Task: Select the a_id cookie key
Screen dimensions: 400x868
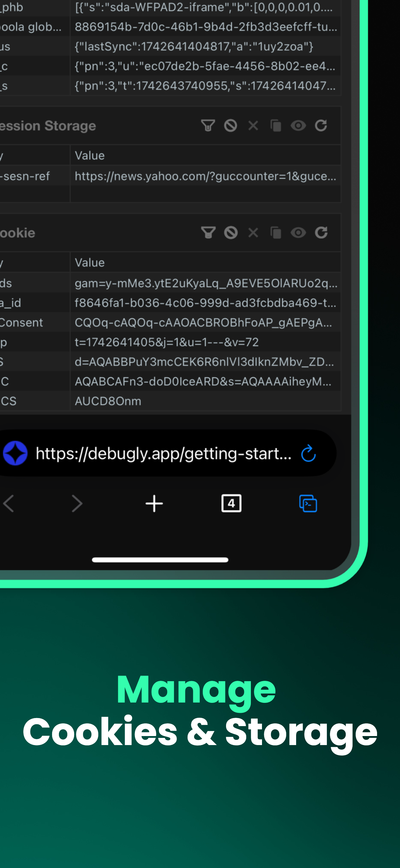Action: 35,303
